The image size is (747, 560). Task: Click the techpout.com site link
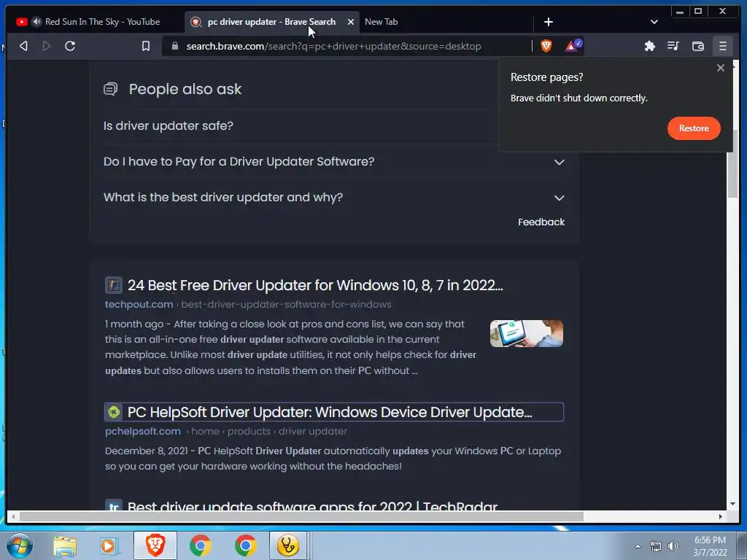coord(139,304)
